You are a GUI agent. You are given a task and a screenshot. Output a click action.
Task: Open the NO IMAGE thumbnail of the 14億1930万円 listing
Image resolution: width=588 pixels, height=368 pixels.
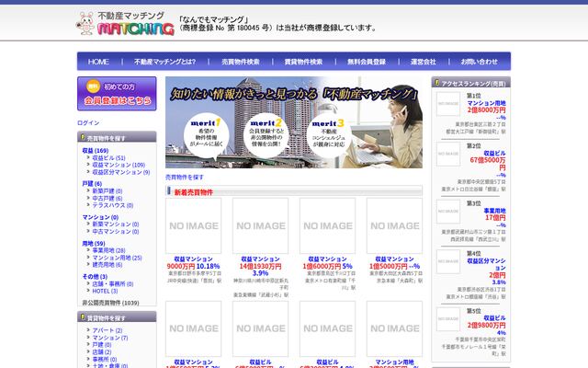(261, 225)
